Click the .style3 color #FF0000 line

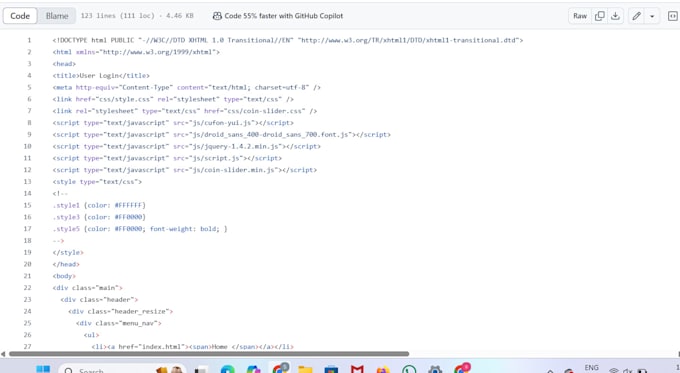99,217
